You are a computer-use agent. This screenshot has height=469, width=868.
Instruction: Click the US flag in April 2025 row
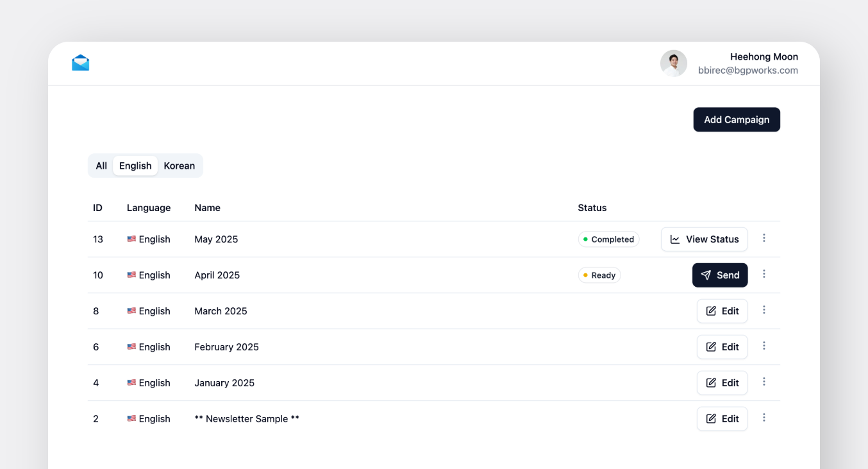131,275
